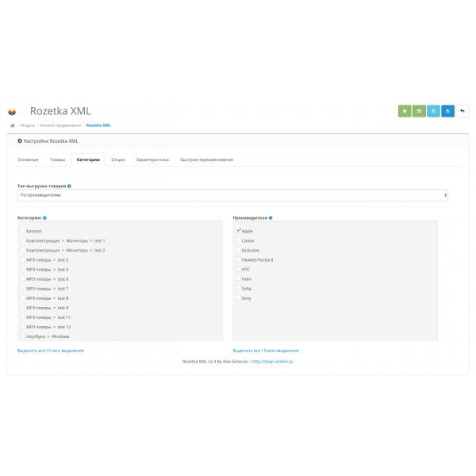
Task: Click the Тип выгрузки товаров label
Action: [41, 186]
